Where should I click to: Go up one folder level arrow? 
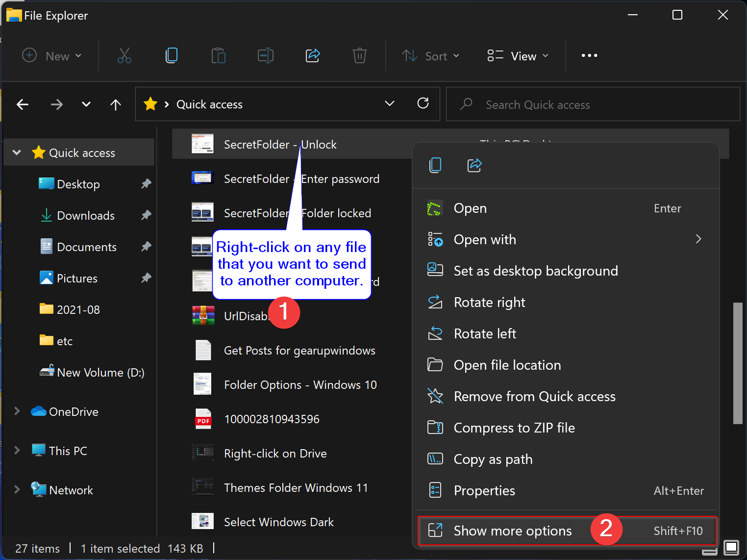tap(116, 104)
